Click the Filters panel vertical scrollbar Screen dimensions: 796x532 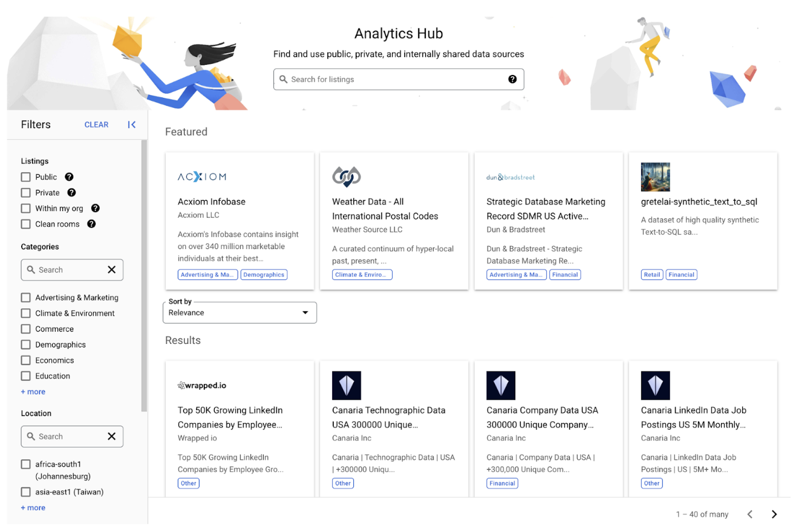point(144,275)
